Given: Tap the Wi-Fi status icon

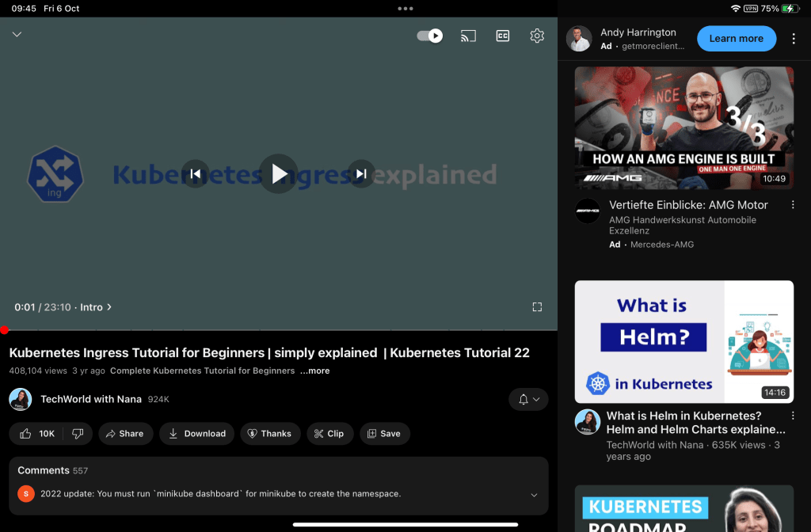Looking at the screenshot, I should 735,8.
